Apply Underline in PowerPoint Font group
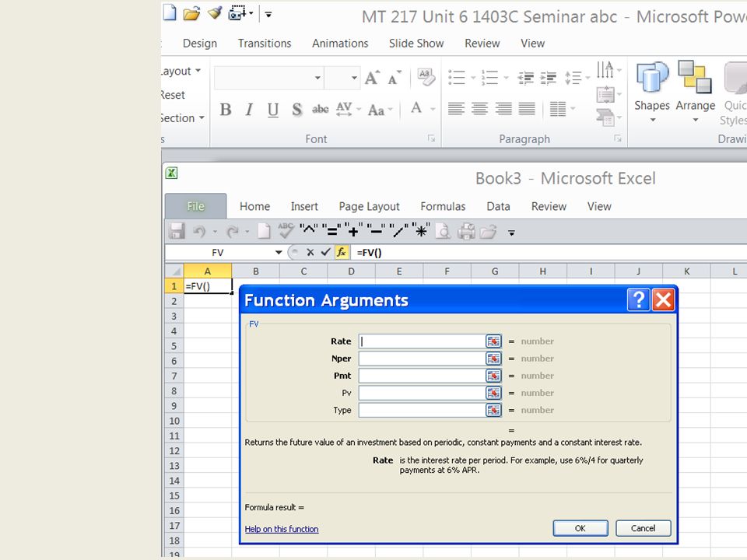 (272, 110)
